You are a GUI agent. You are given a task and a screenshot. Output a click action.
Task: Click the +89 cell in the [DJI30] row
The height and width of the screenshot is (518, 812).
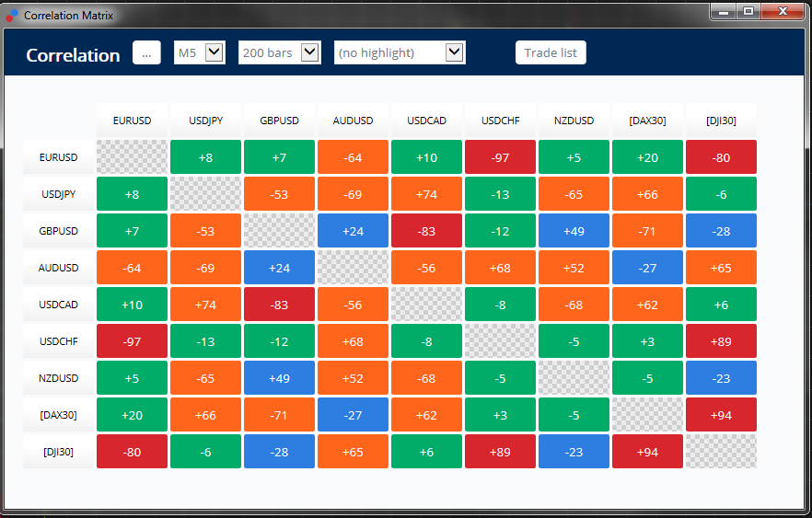click(500, 452)
